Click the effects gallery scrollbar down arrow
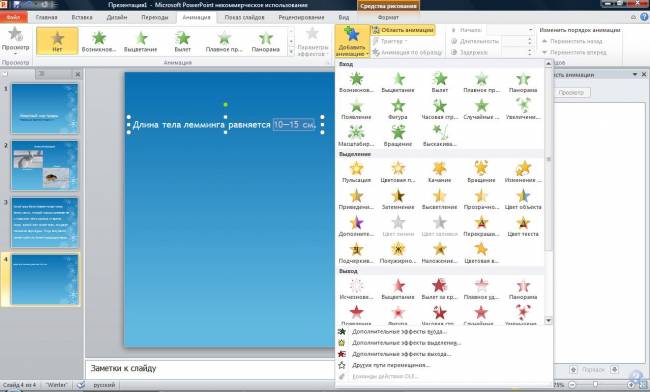This screenshot has width=650, height=392. tap(548, 320)
